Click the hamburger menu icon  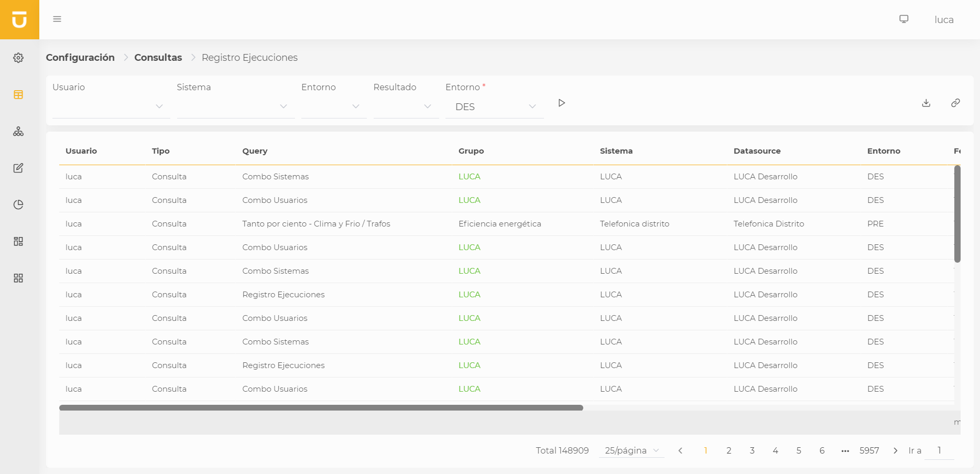point(57,19)
